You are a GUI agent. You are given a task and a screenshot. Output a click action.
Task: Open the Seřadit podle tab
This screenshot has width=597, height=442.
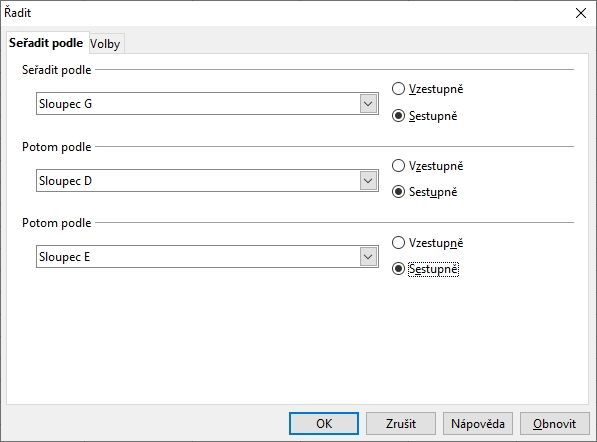pyautogui.click(x=46, y=43)
